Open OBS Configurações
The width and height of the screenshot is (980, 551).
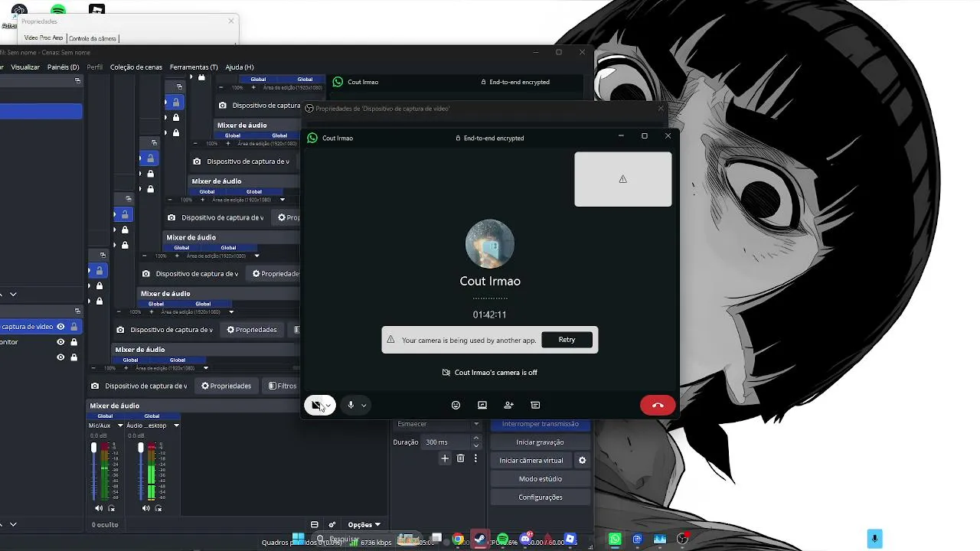pos(541,497)
